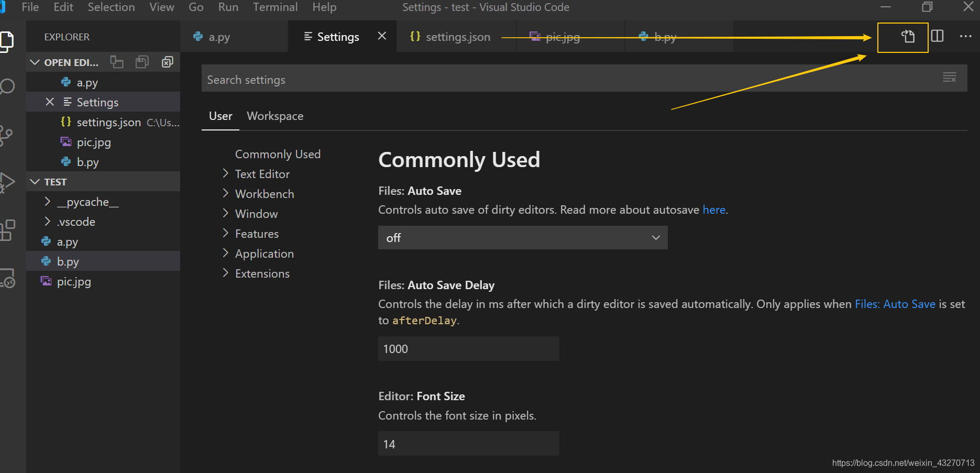This screenshot has height=473, width=980.
Task: Open the Files: Auto Save dropdown
Action: pos(522,237)
